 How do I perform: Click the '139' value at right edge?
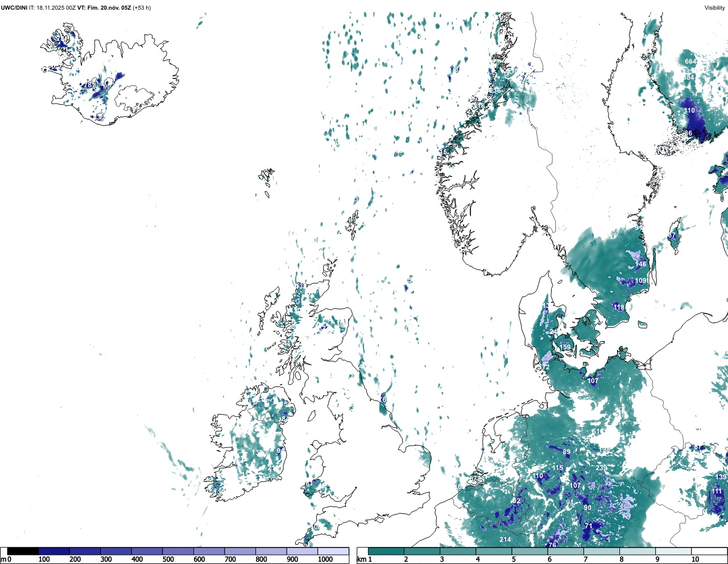click(721, 477)
